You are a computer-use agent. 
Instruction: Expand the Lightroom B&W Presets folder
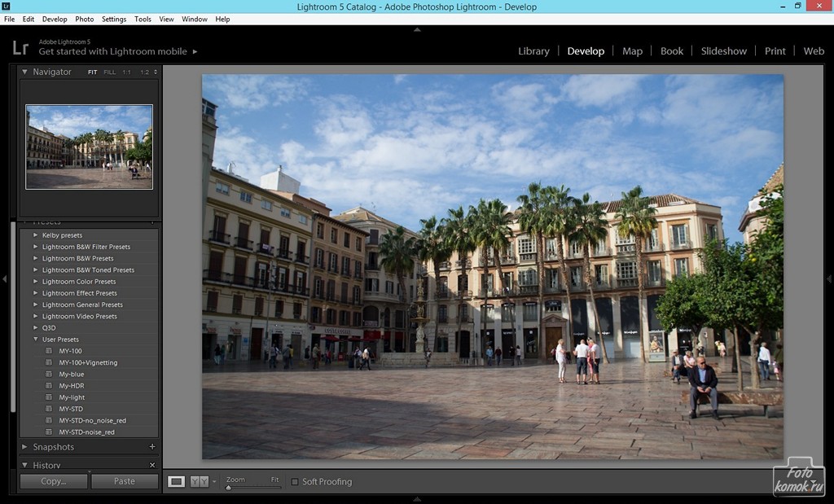tap(36, 258)
